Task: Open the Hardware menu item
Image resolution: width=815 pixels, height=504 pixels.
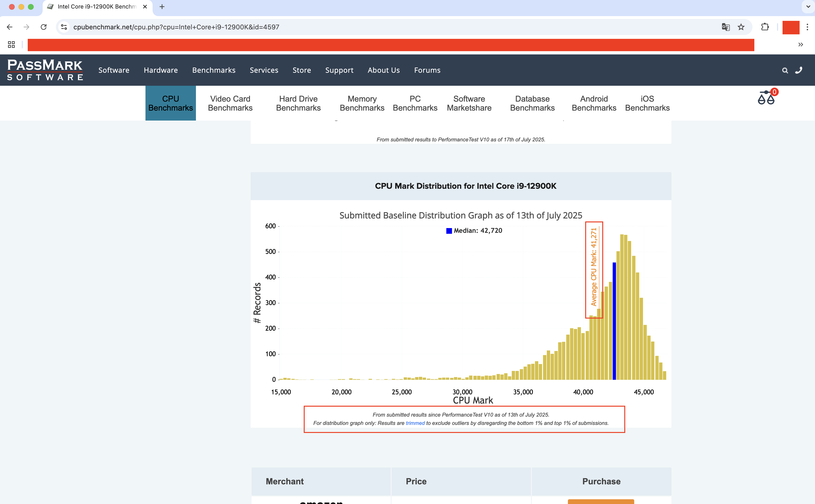Action: [161, 70]
